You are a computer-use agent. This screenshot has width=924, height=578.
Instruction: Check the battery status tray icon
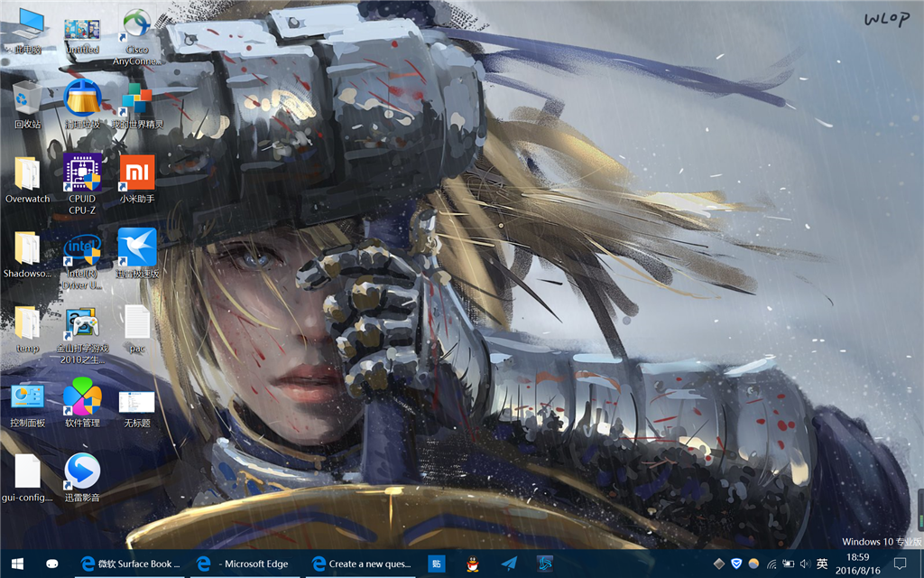coord(788,564)
